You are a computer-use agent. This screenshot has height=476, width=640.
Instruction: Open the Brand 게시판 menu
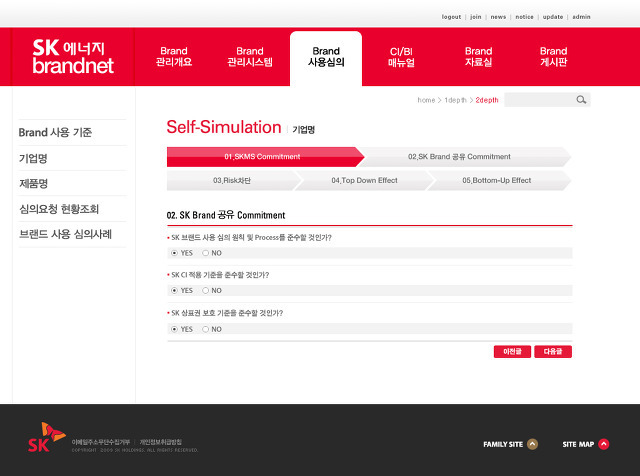pyautogui.click(x=553, y=57)
